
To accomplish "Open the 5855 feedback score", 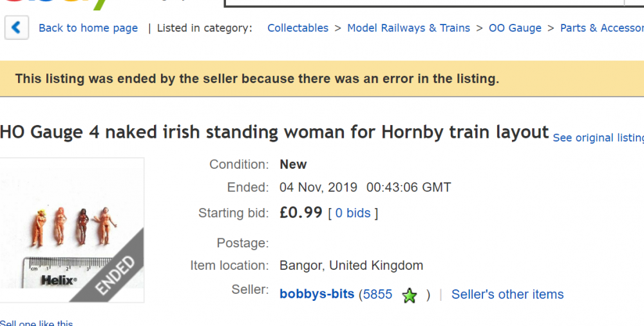I will (377, 294).
